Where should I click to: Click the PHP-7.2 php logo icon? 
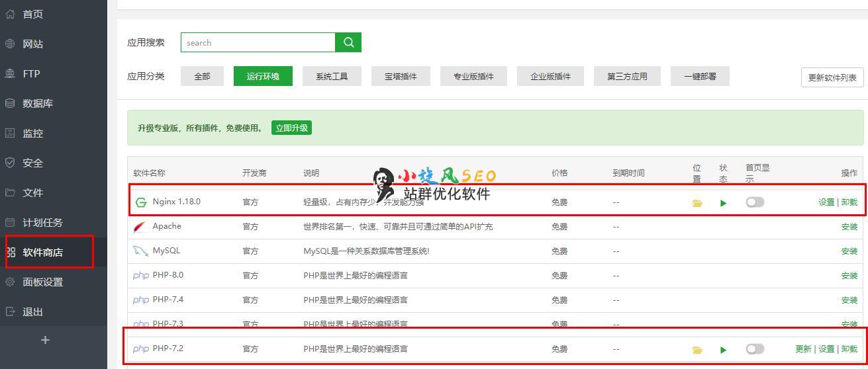(x=141, y=349)
